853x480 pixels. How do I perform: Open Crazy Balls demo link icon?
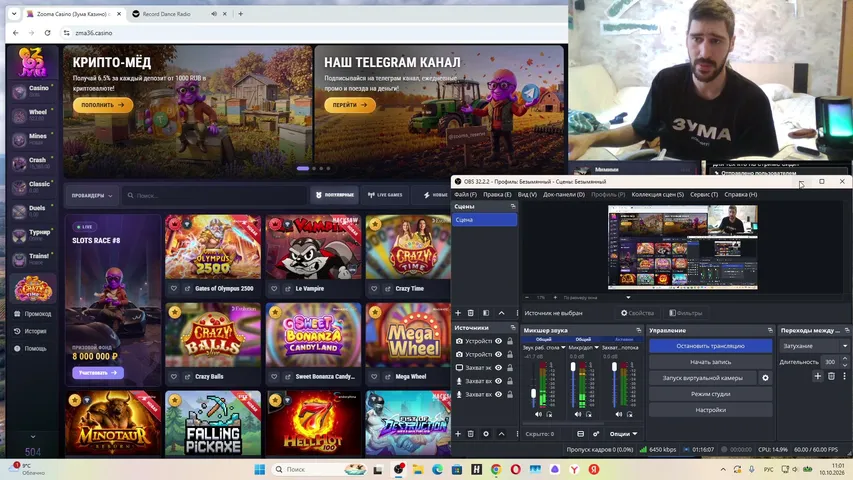(188, 377)
